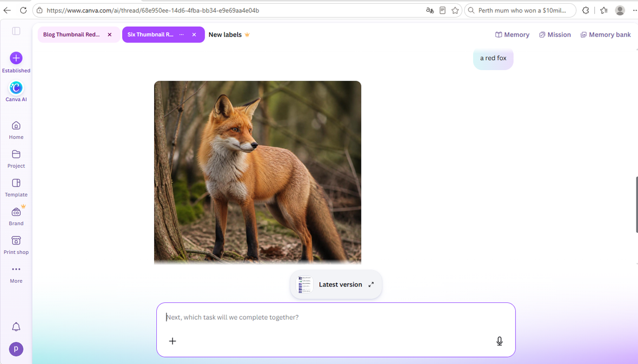
Task: Click the New labels button
Action: (229, 35)
